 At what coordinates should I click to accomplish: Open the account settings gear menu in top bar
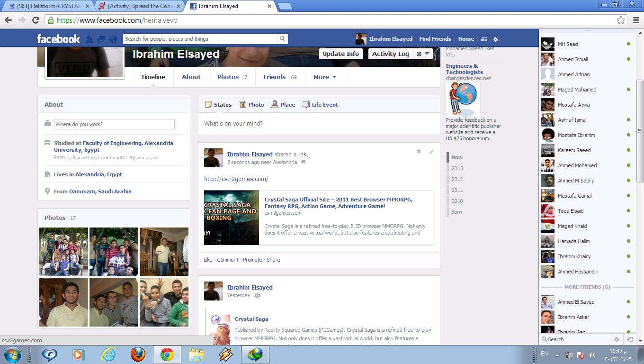click(496, 39)
